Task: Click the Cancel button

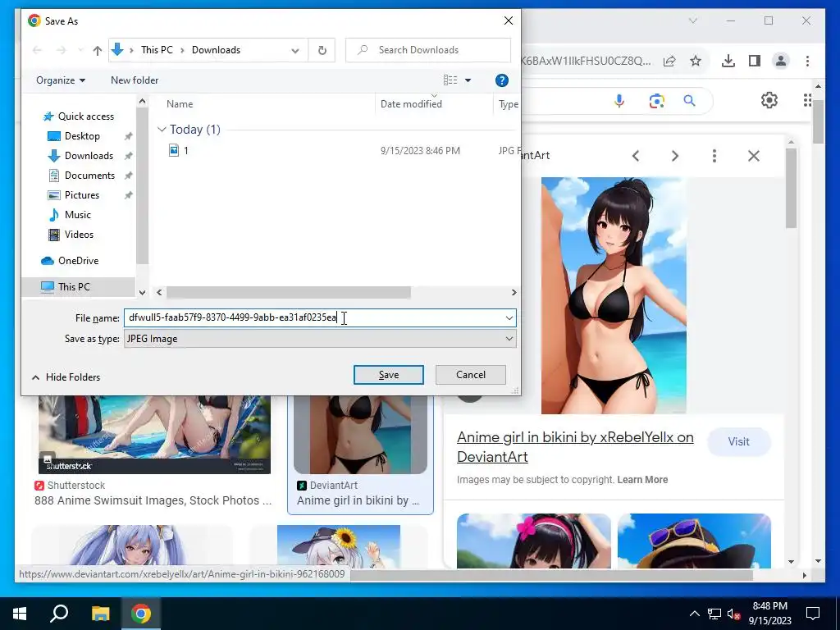Action: 470,375
